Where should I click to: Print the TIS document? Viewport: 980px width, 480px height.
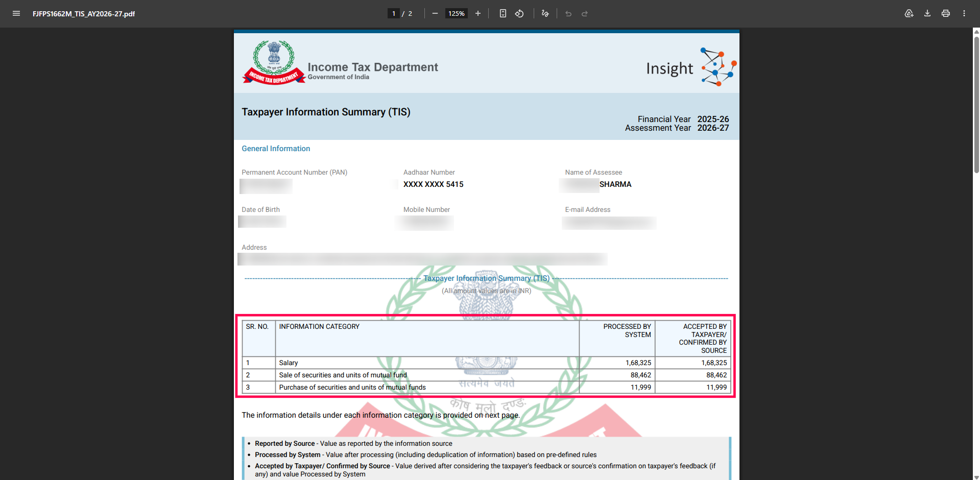pyautogui.click(x=946, y=14)
